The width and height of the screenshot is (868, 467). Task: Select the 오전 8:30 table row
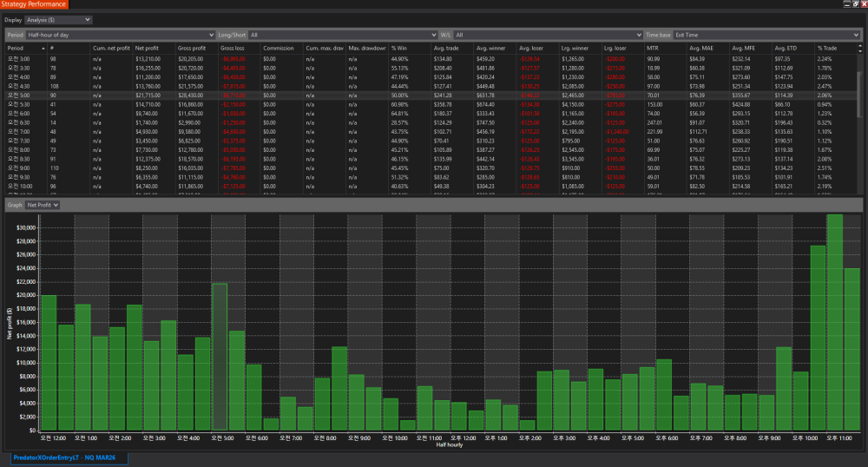[19, 160]
